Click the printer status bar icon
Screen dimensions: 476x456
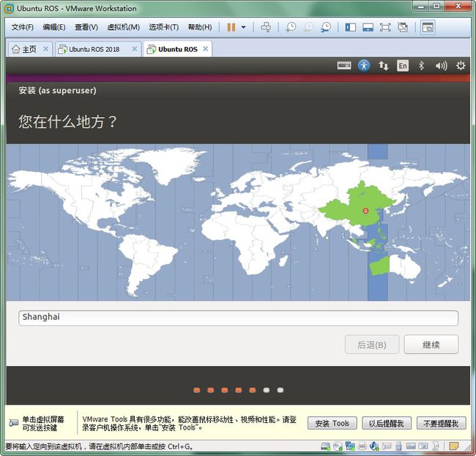pyautogui.click(x=362, y=446)
